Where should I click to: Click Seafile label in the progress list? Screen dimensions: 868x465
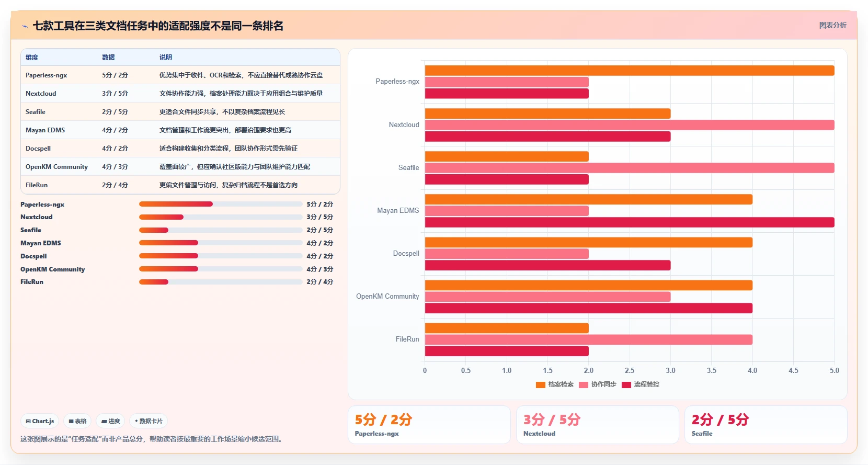(31, 230)
